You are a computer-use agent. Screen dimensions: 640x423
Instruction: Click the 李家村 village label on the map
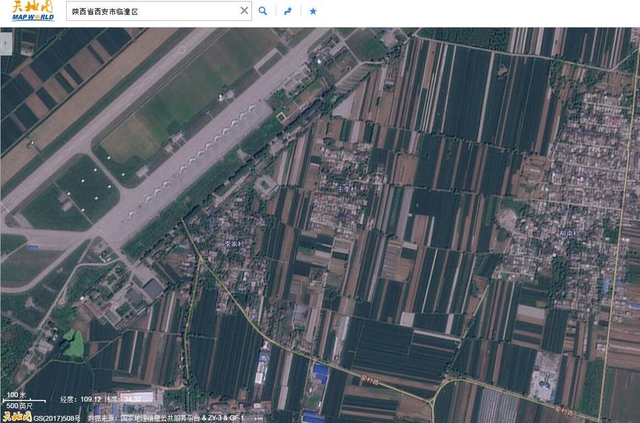234,244
